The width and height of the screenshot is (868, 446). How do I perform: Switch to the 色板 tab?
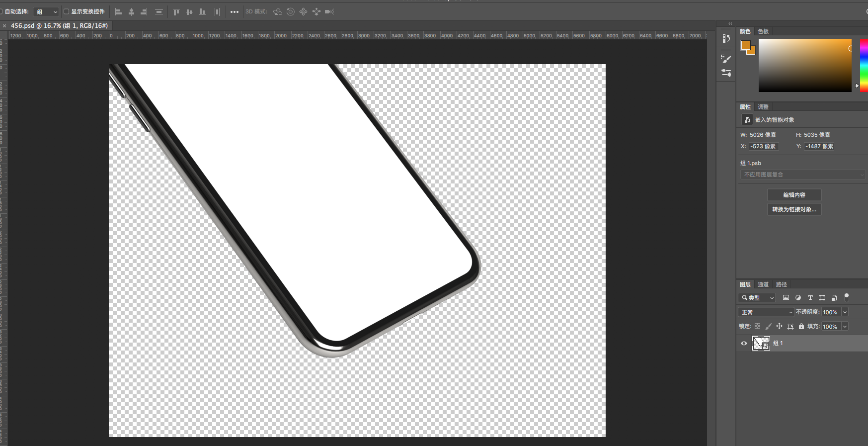(763, 31)
